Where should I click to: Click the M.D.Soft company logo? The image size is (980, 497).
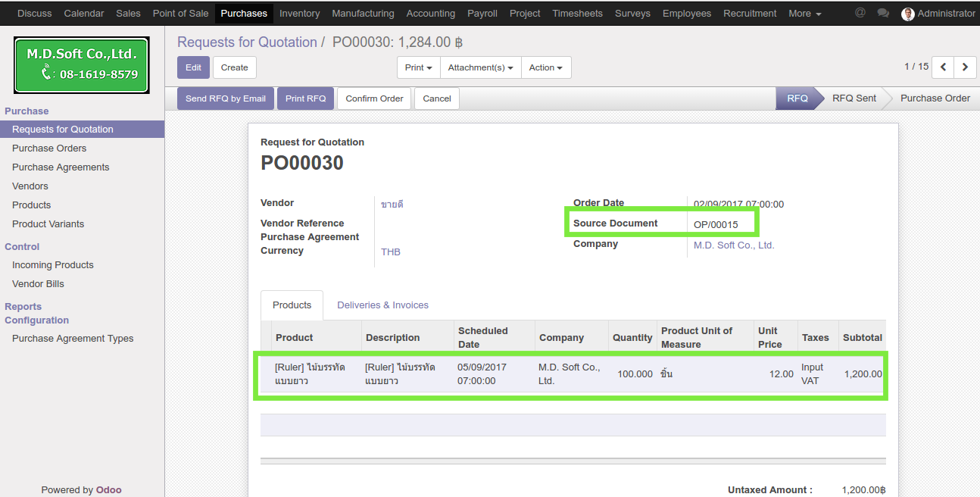81,65
